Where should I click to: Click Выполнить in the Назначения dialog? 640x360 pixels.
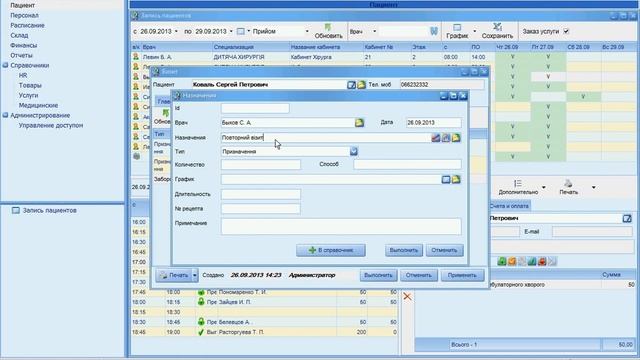(x=404, y=250)
